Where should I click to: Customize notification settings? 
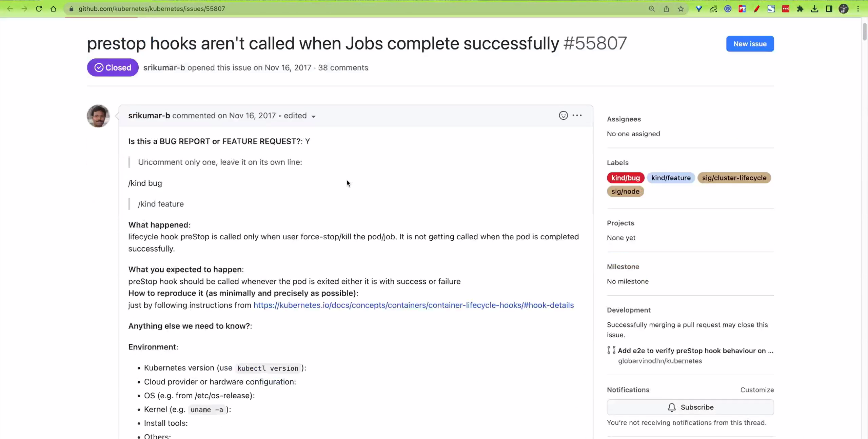[x=757, y=390]
